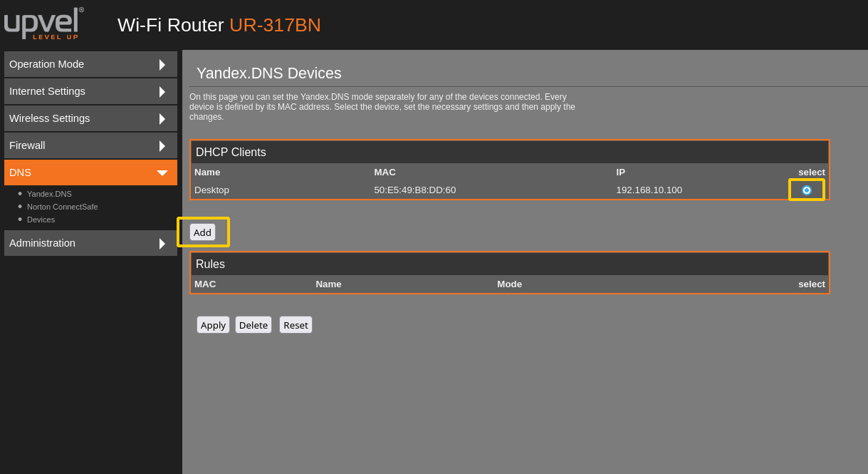The image size is (868, 474).
Task: Click the IP address 192.168.10.100
Action: pos(649,190)
